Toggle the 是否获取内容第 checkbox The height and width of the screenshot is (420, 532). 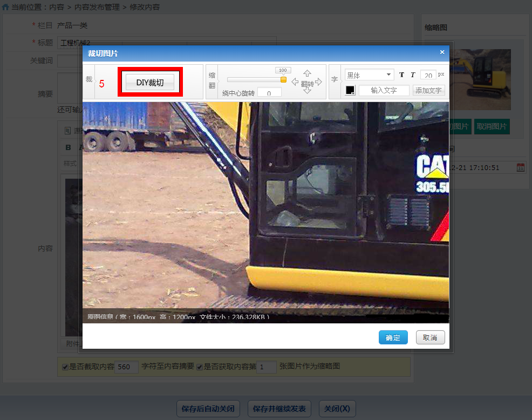coord(200,367)
